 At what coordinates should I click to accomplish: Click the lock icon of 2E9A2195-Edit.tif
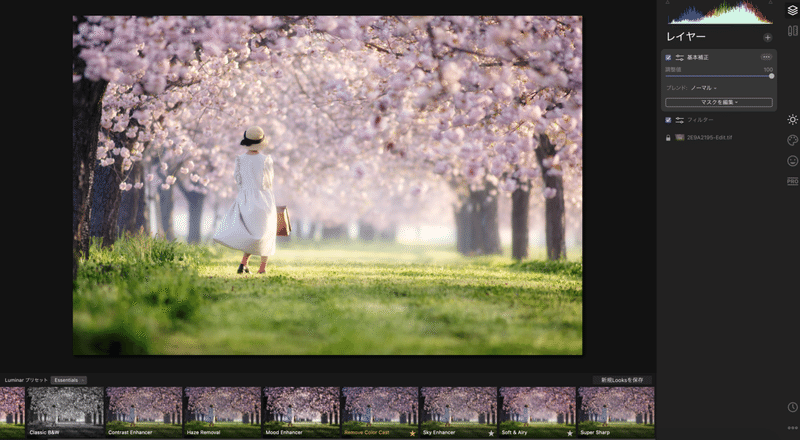[x=668, y=138]
